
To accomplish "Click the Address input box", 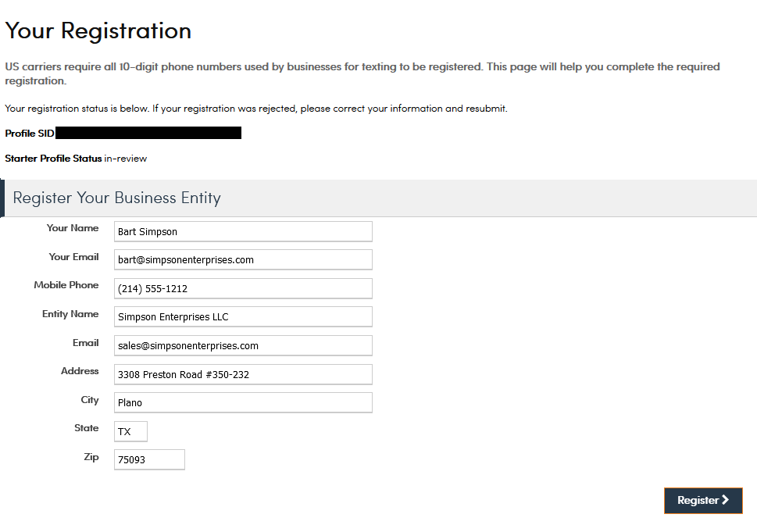I will 243,374.
